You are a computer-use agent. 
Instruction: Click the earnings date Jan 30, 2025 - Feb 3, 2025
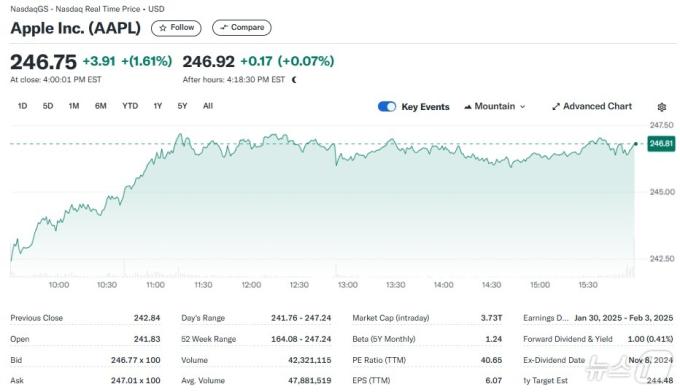point(624,318)
